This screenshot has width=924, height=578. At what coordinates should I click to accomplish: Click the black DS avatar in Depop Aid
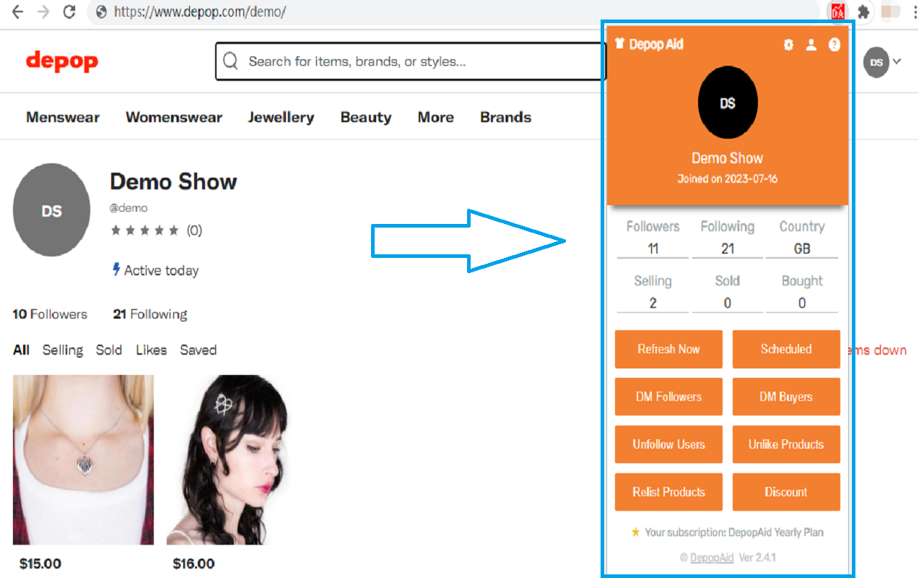[728, 103]
